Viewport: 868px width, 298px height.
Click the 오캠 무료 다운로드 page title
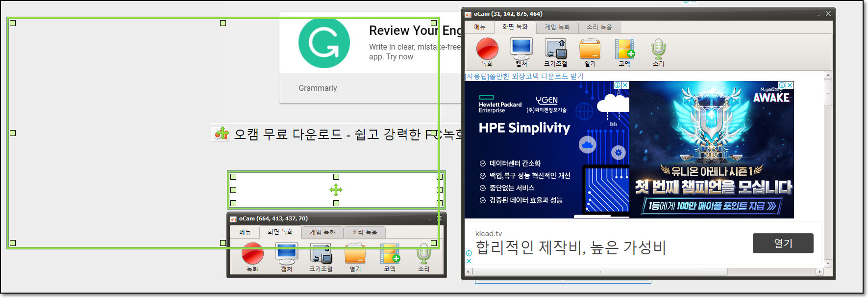[x=348, y=134]
